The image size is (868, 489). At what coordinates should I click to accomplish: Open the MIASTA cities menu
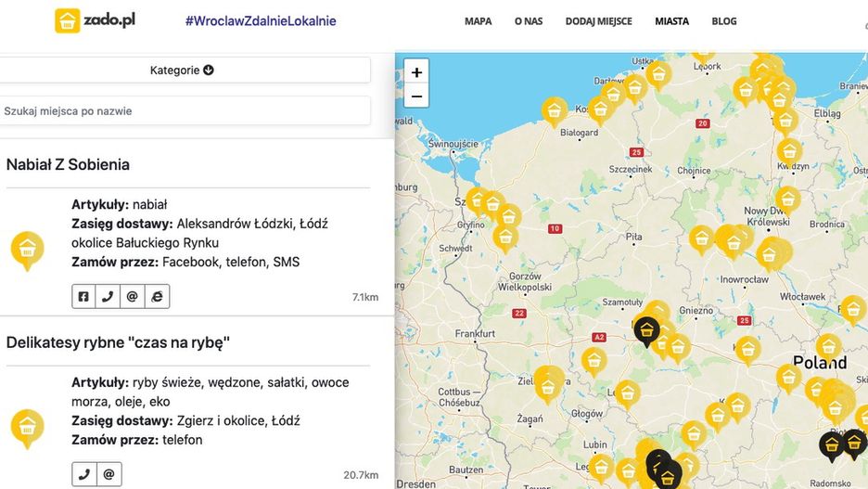[671, 21]
